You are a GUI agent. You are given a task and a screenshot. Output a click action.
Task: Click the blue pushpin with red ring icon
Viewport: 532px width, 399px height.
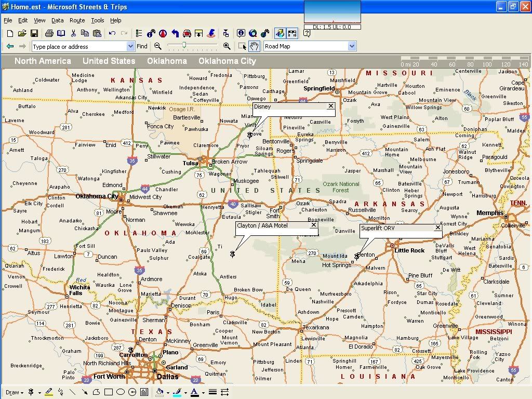point(211,33)
